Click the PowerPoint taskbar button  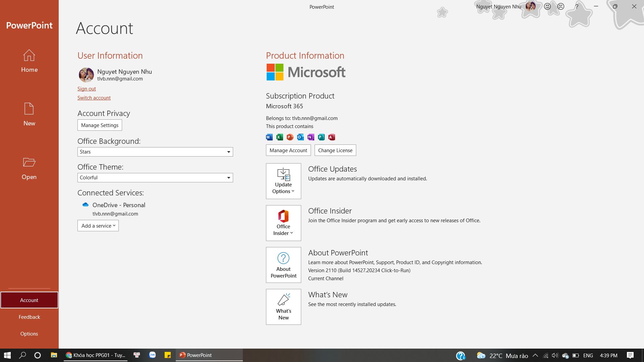click(x=209, y=355)
